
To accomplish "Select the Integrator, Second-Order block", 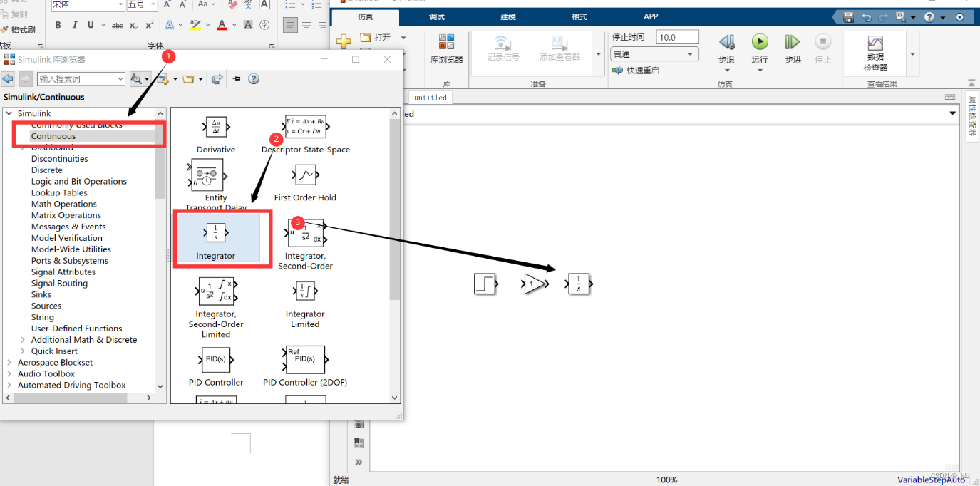I will tap(306, 243).
